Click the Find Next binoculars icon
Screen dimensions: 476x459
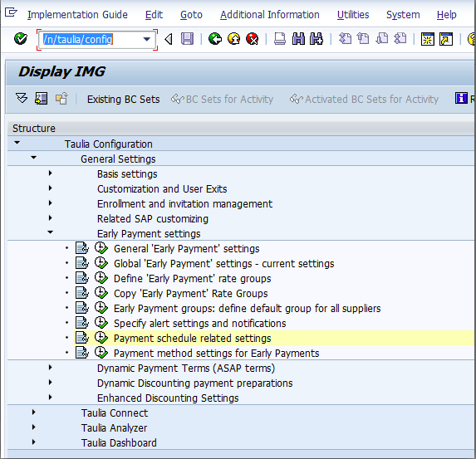pos(317,39)
